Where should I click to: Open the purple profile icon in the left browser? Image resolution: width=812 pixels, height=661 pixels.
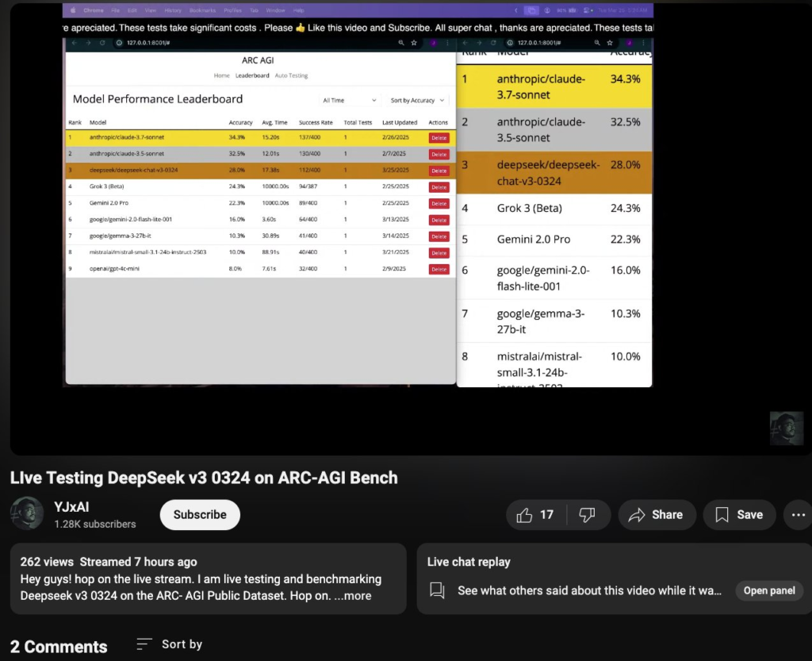click(434, 43)
